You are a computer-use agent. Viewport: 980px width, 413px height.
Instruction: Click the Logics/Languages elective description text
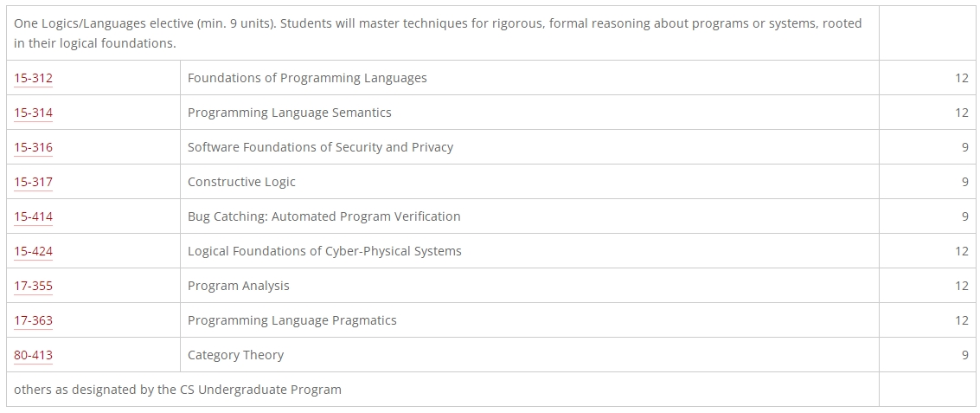pyautogui.click(x=438, y=33)
